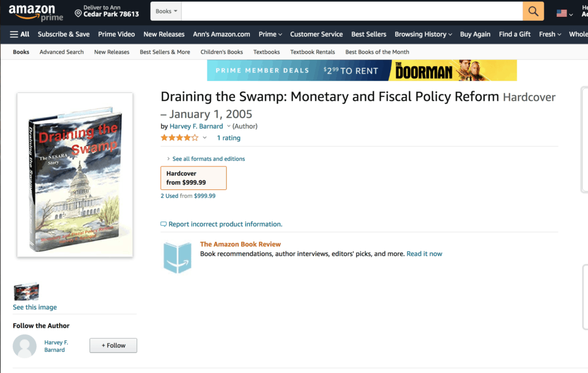Click the orange magnifying glass search button
This screenshot has width=588, height=373.
tap(533, 11)
